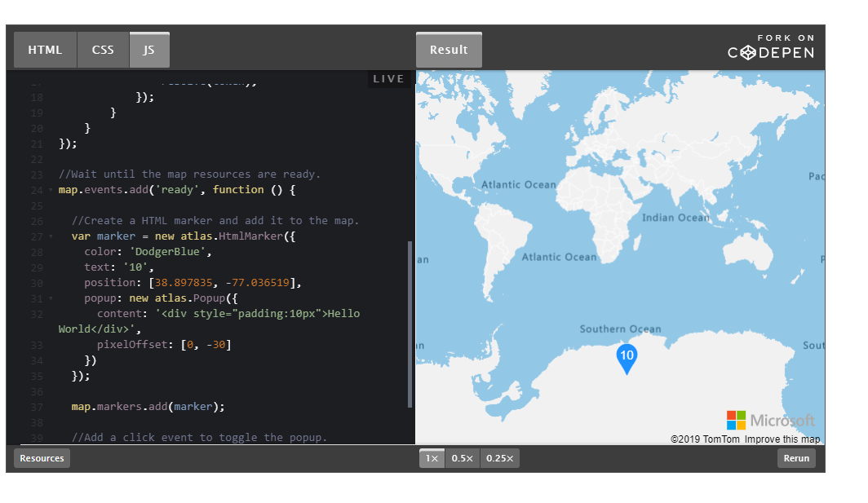Switch to the CSS tab
This screenshot has height=503, width=868.
103,49
